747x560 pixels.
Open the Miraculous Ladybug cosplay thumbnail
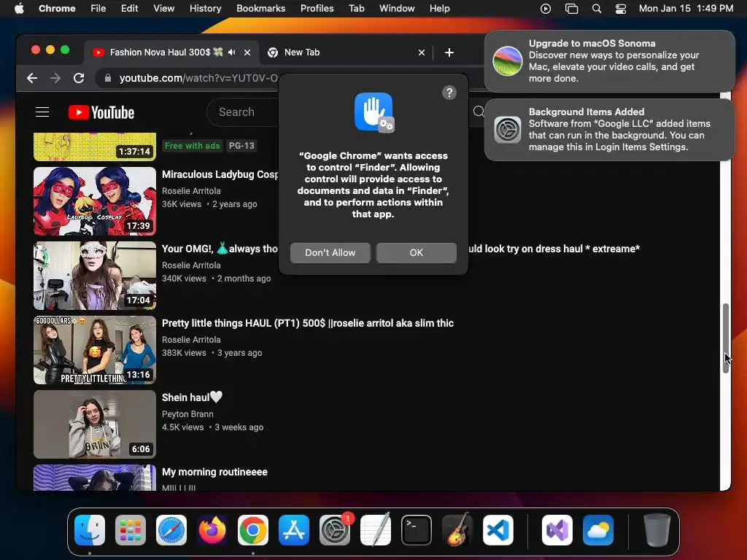coord(95,201)
